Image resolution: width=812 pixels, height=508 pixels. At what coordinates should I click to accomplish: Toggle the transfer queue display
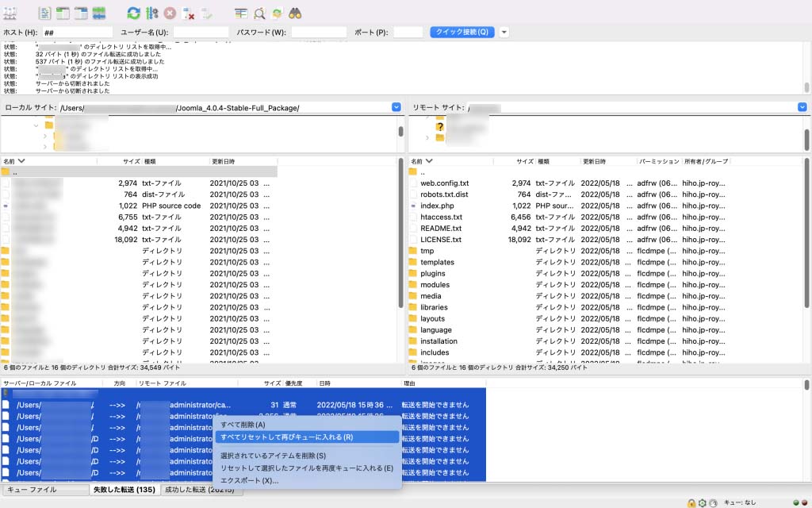coord(99,13)
